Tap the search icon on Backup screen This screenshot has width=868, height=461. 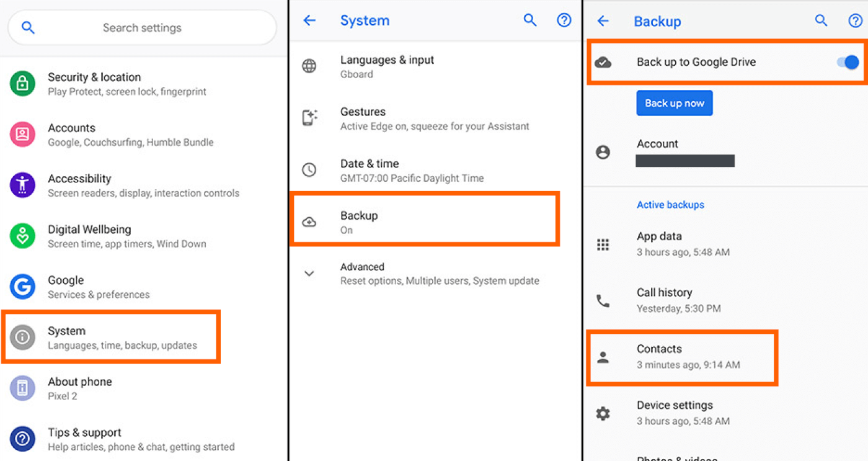821,20
